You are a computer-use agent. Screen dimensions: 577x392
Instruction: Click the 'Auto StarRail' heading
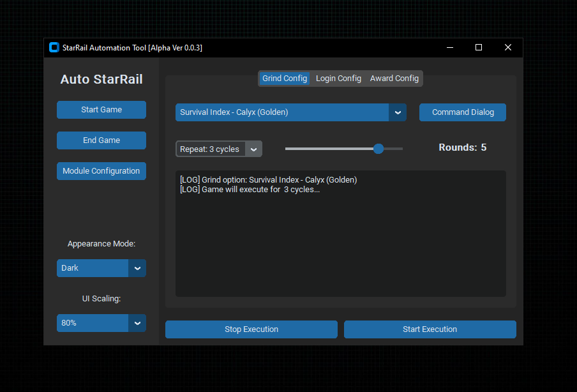(101, 79)
